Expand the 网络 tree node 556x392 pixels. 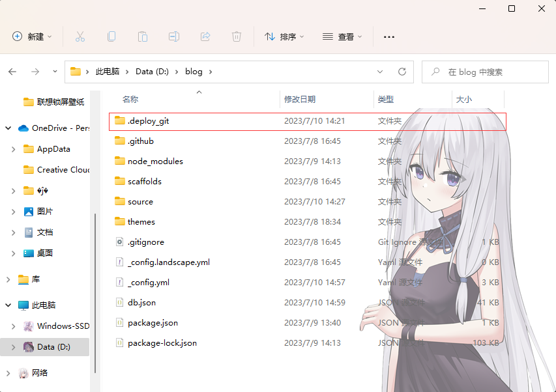point(8,373)
